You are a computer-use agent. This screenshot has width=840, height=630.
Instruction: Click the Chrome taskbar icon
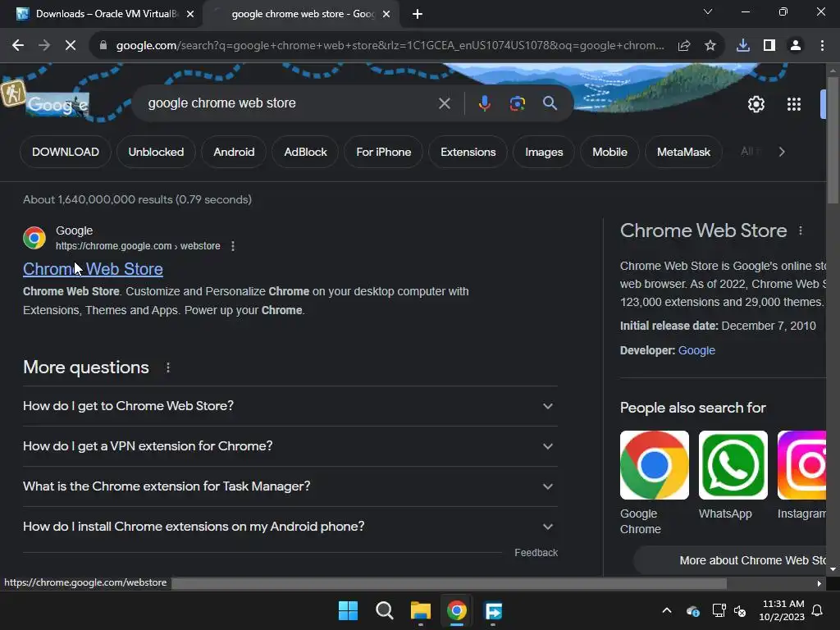(456, 610)
